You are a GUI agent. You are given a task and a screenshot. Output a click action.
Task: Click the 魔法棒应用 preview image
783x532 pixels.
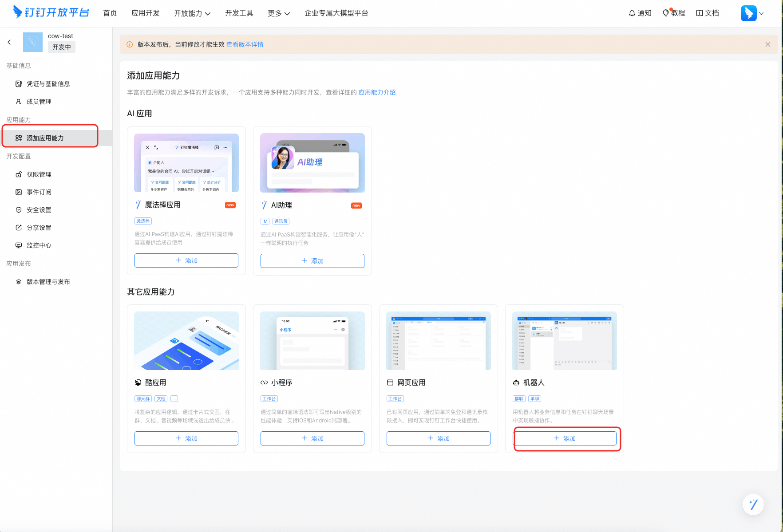(x=186, y=163)
